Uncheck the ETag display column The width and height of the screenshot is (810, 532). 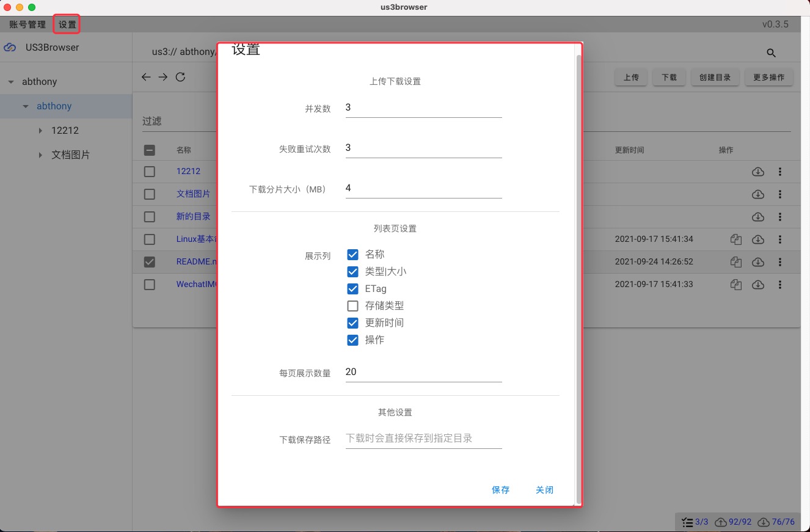click(x=352, y=289)
